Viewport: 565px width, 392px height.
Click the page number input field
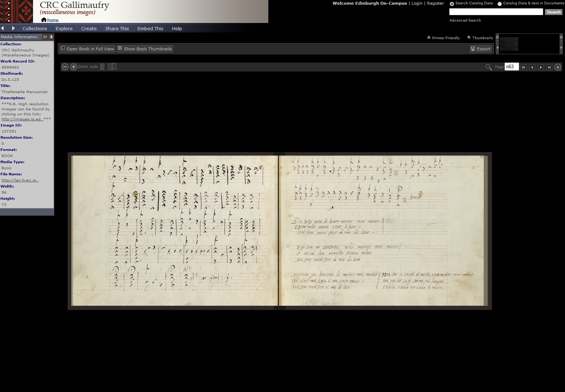(511, 67)
